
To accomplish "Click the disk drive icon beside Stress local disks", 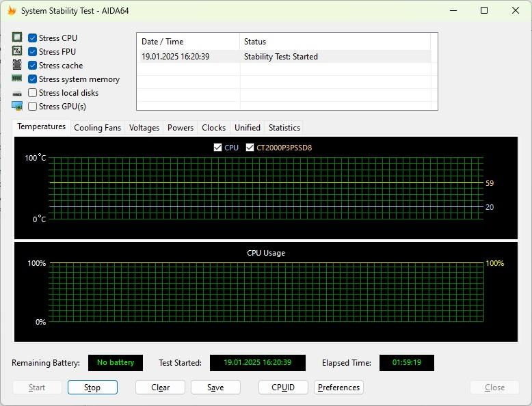I will (17, 93).
